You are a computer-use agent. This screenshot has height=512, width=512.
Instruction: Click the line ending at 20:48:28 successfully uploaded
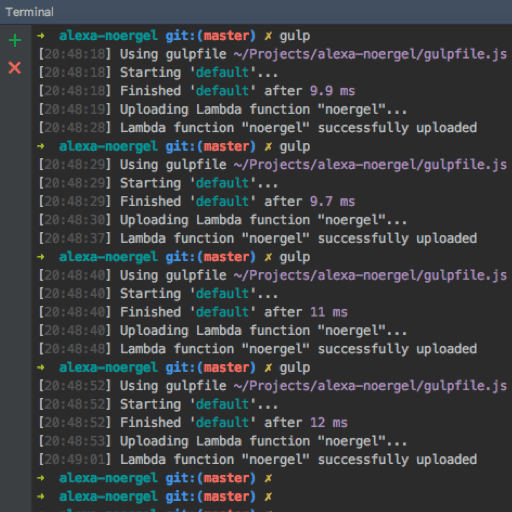coord(258,128)
